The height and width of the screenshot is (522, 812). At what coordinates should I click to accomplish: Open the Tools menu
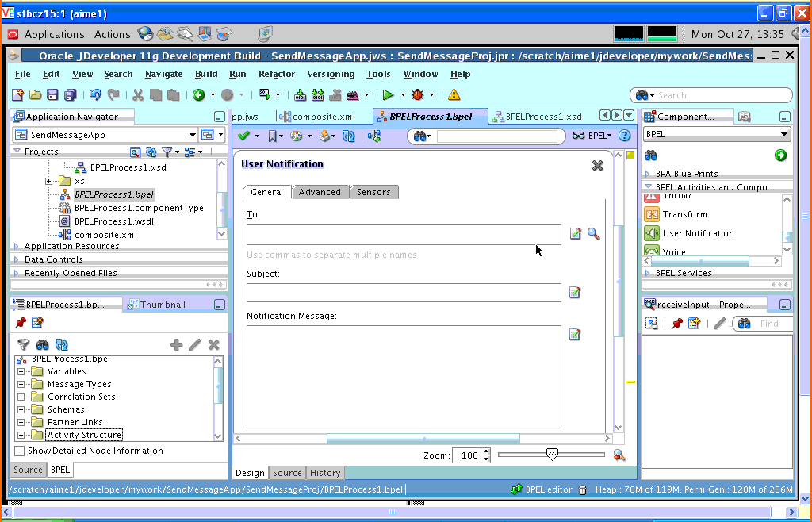[378, 74]
